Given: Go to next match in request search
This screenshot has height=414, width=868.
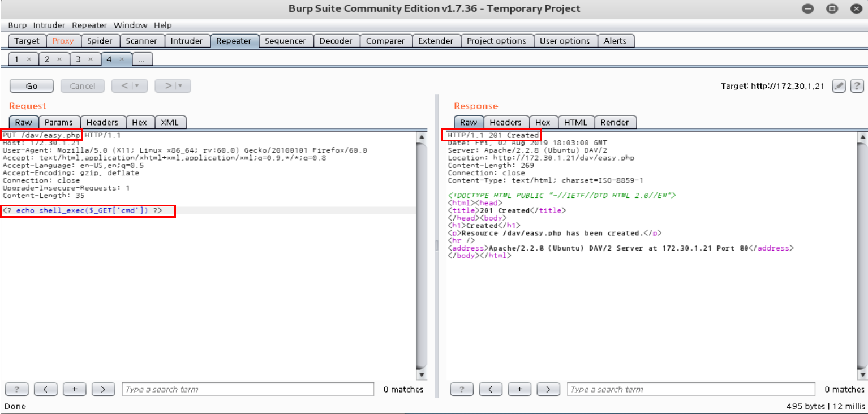Looking at the screenshot, I should (x=103, y=389).
